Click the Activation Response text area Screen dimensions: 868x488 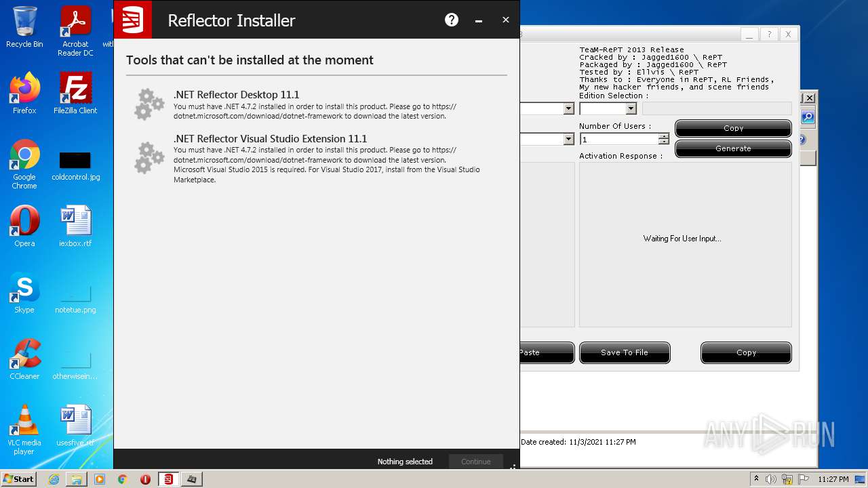(x=685, y=244)
